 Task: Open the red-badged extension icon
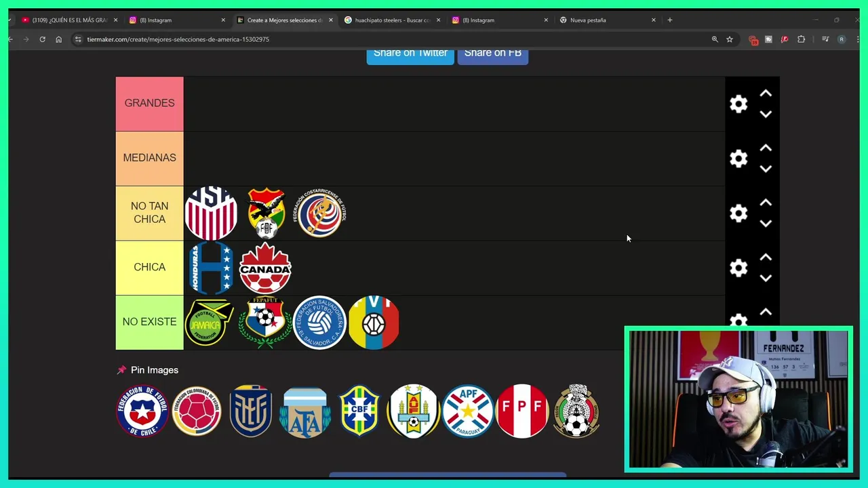(x=753, y=40)
